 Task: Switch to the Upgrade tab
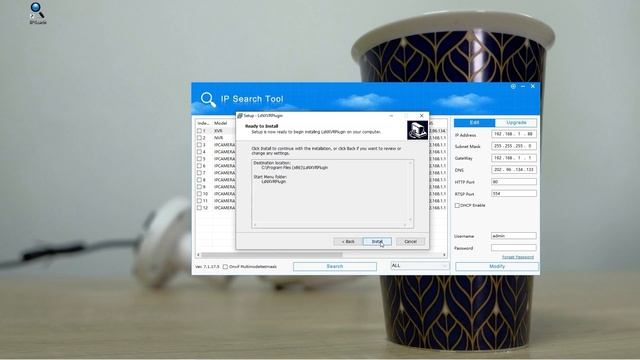tap(516, 122)
